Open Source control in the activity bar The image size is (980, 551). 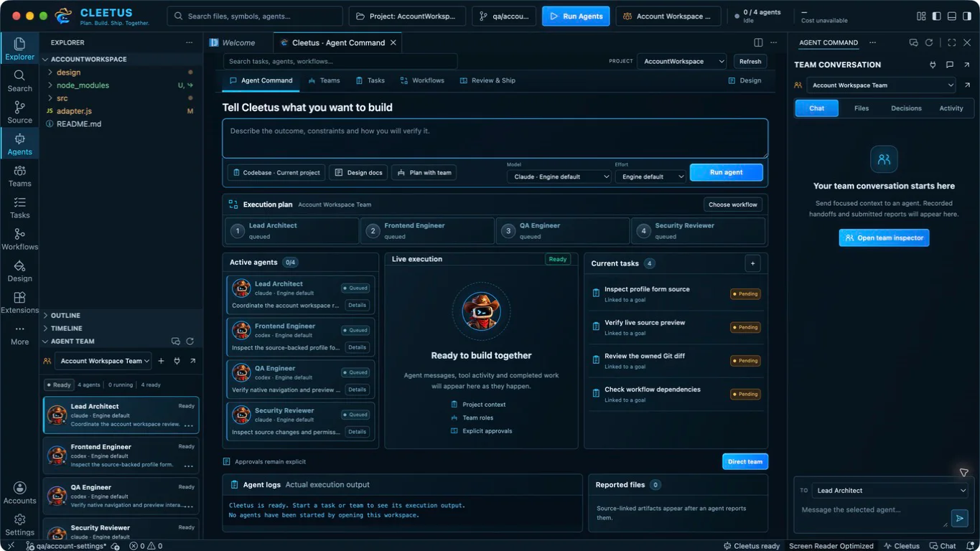19,112
